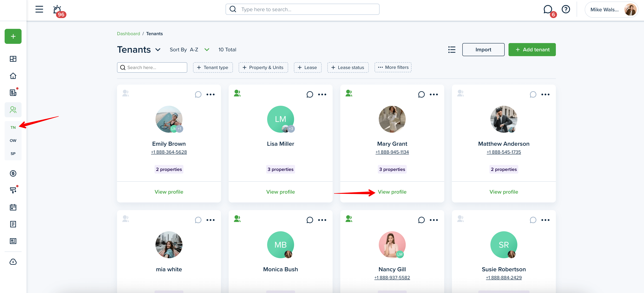Go to Dashboard breadcrumb link

129,33
